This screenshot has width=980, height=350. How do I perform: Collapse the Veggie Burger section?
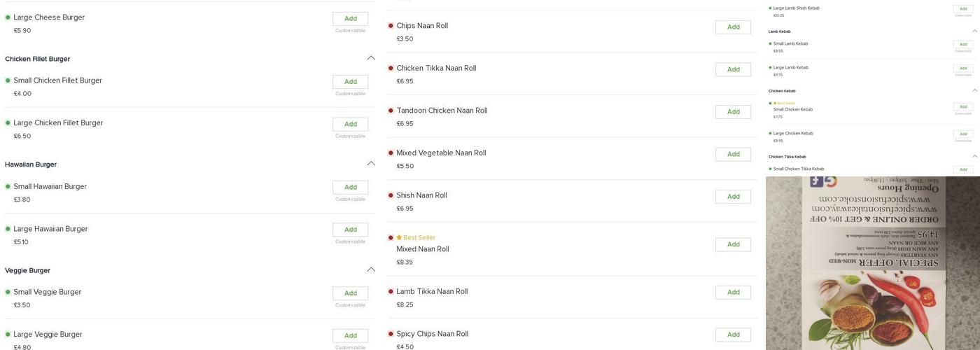(x=370, y=269)
